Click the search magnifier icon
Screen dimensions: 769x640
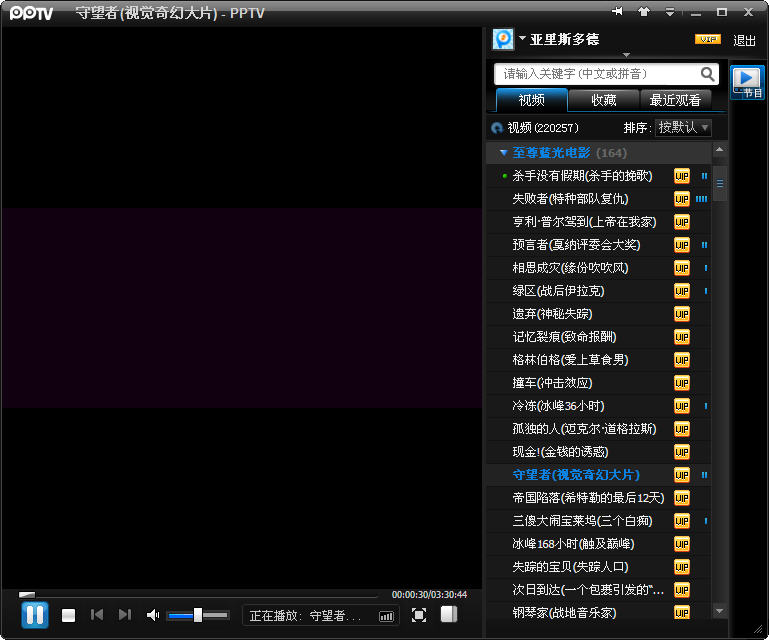708,74
